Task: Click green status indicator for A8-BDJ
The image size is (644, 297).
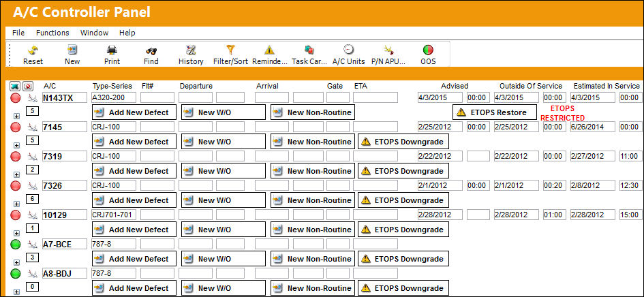Action: coord(15,274)
